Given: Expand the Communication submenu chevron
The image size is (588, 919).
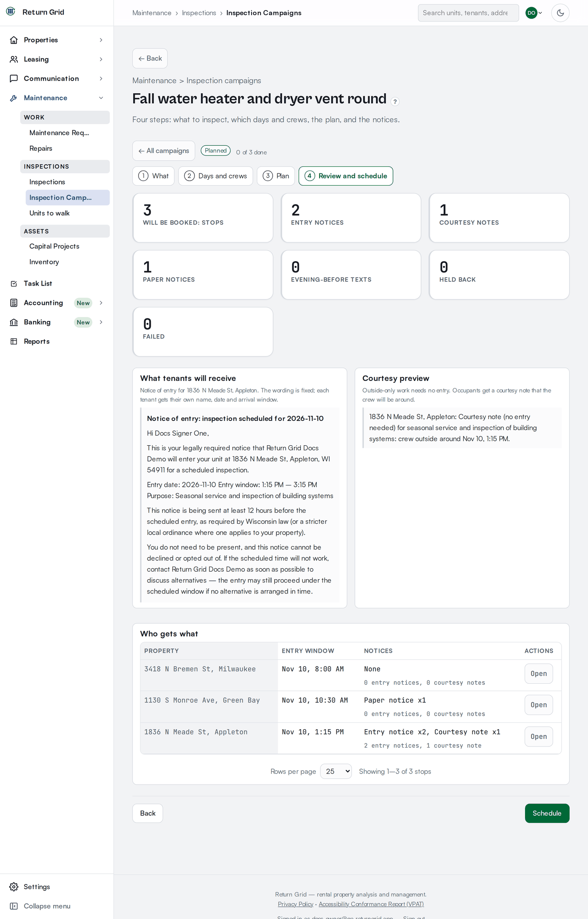Looking at the screenshot, I should [101, 79].
